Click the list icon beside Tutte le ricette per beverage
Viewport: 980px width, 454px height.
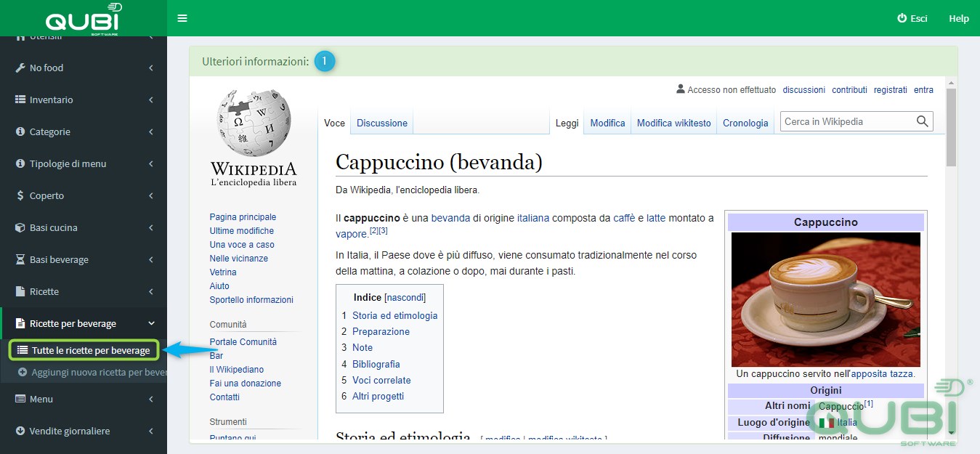click(x=23, y=350)
